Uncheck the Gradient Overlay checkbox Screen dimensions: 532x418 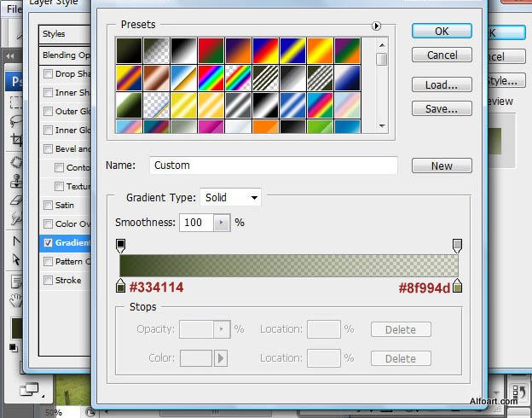48,243
